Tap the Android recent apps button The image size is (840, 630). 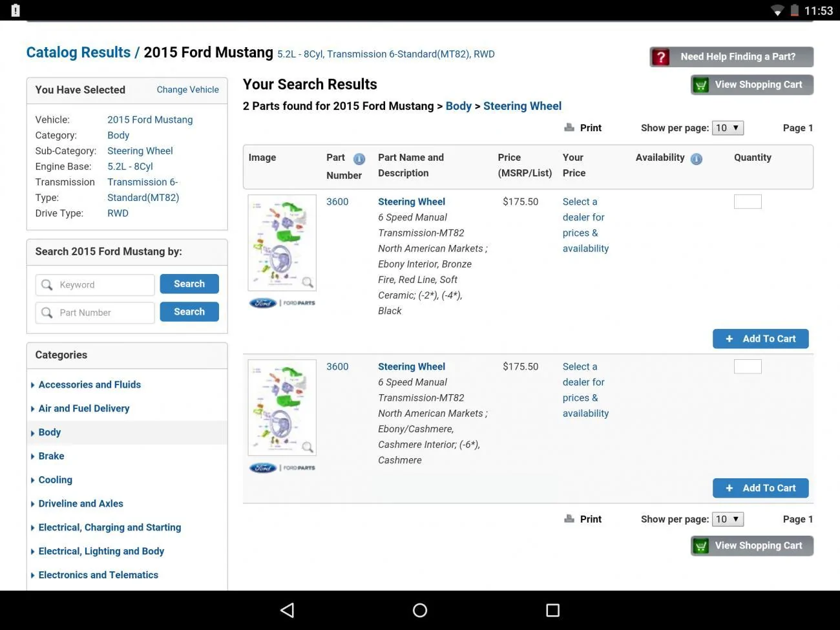(x=552, y=610)
